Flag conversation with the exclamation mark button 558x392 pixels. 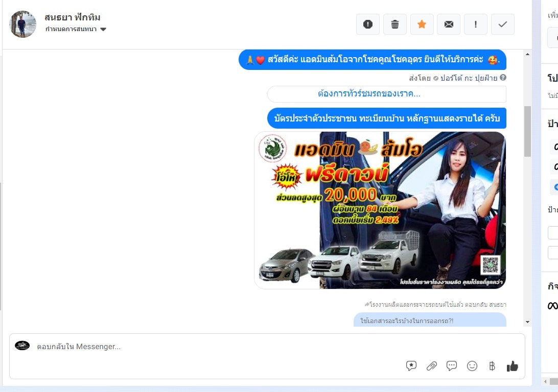[x=475, y=24]
